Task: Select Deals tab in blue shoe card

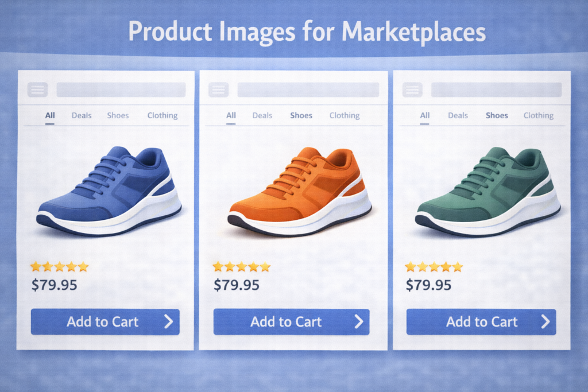Action: 82,115
